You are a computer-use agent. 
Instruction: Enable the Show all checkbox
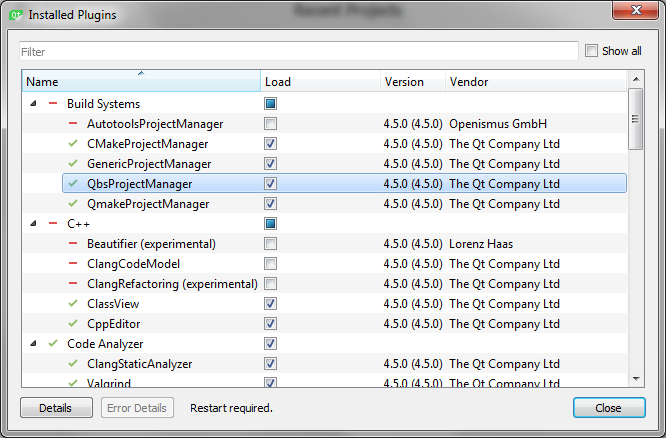[x=592, y=51]
